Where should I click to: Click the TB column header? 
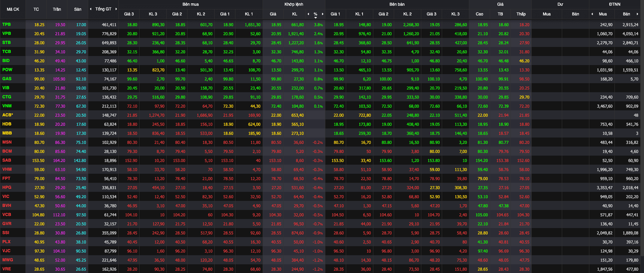(x=500, y=14)
